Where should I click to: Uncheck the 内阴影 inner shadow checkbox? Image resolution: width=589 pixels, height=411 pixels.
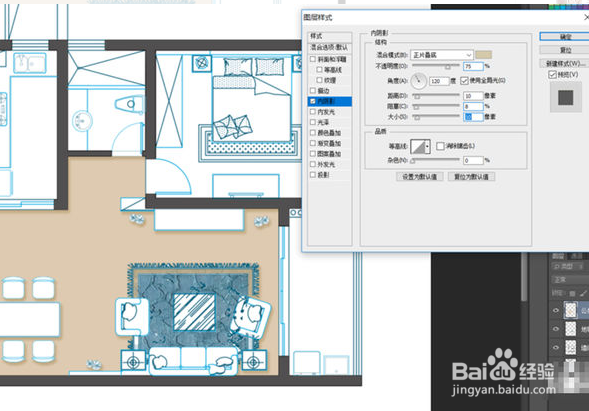313,101
